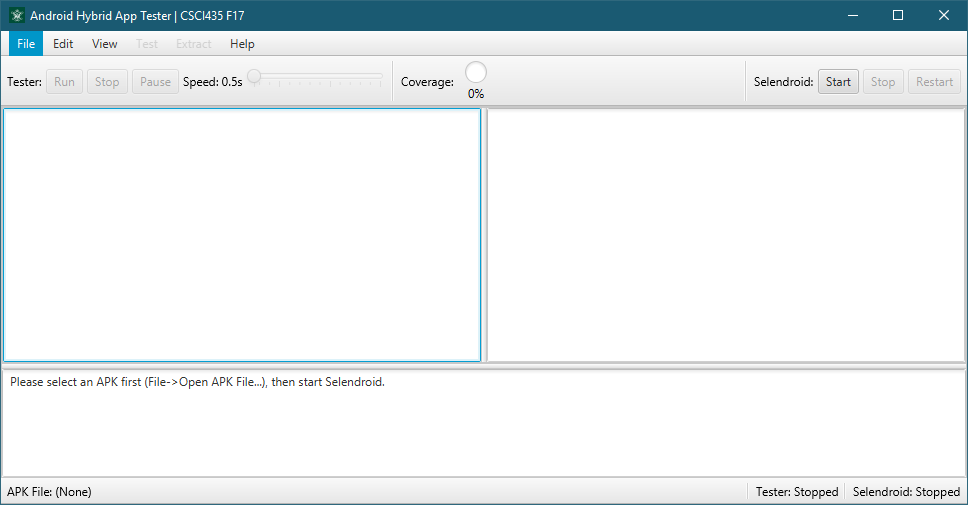968x505 pixels.
Task: Click the '0%' coverage value
Action: (475, 94)
